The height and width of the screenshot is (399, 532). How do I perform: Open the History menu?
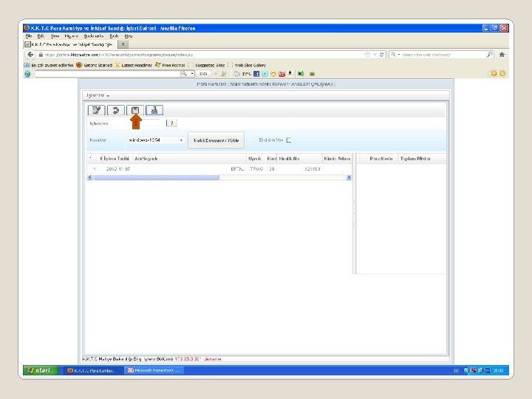tap(71, 36)
